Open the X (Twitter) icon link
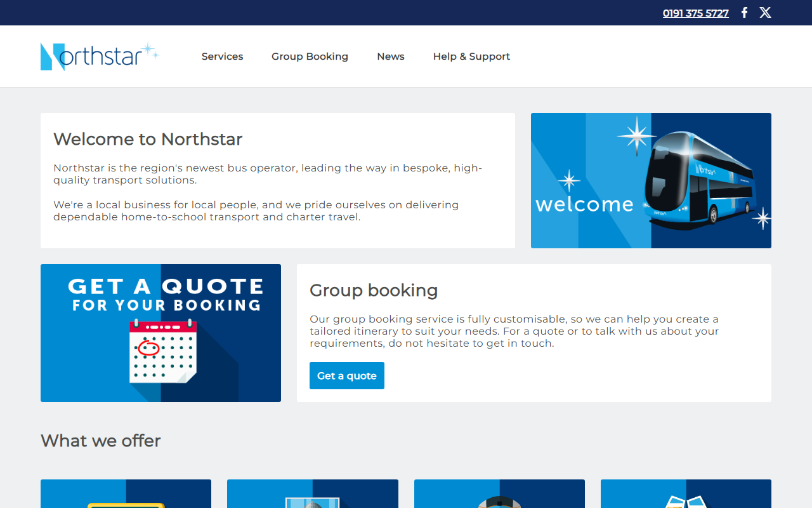The image size is (812, 508). click(x=766, y=13)
